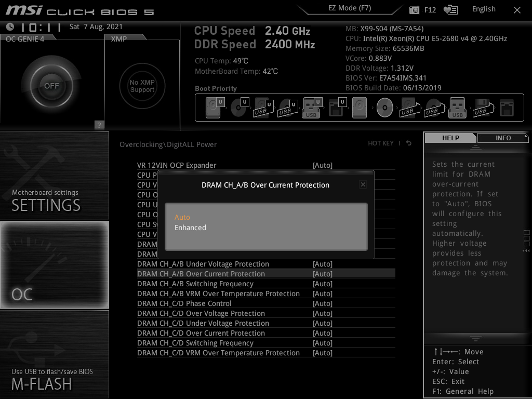Click the BIOS Ver E7A54IMS.341 text
Viewport: 532px width, 399px height.
coord(386,78)
